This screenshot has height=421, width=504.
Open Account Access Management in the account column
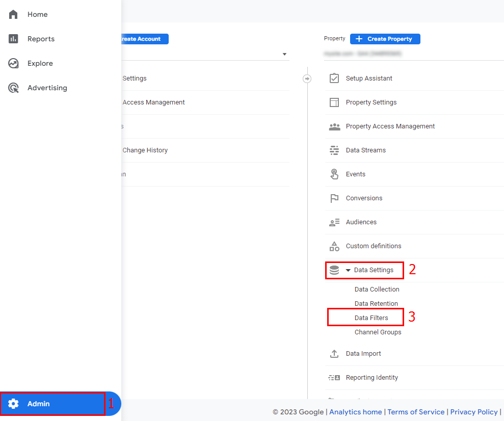coord(153,102)
